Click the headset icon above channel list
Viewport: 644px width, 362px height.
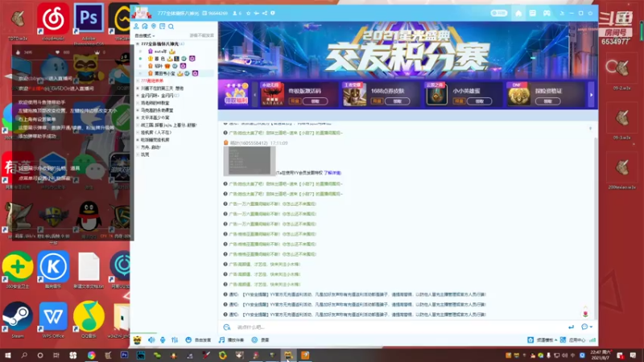coord(145,27)
